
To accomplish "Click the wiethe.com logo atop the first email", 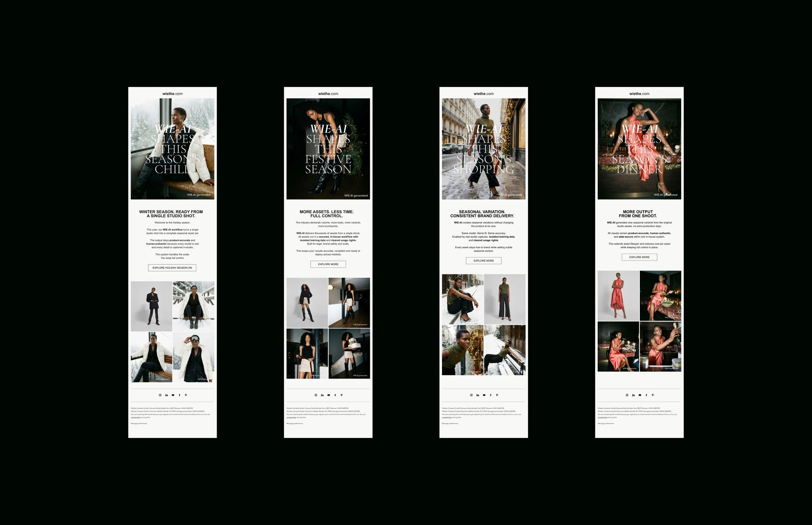I will pyautogui.click(x=173, y=93).
